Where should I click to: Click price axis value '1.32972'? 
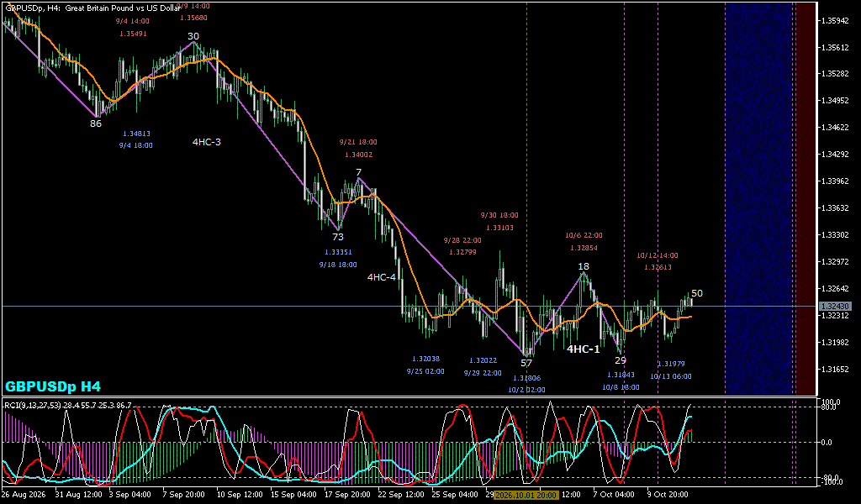pyautogui.click(x=835, y=262)
